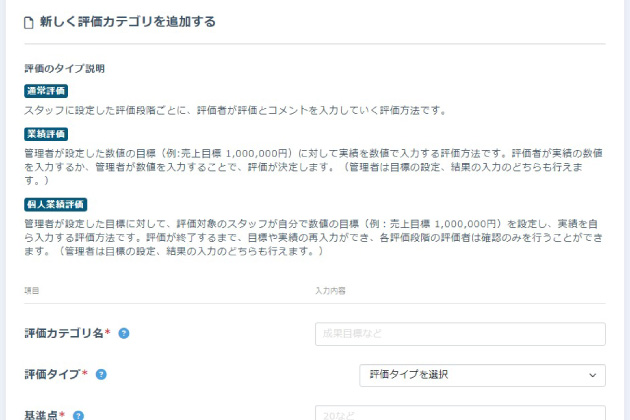Image resolution: width=630 pixels, height=420 pixels.
Task: Click document icon next to 新しく評価カテゴリを追加する
Action: [29, 23]
